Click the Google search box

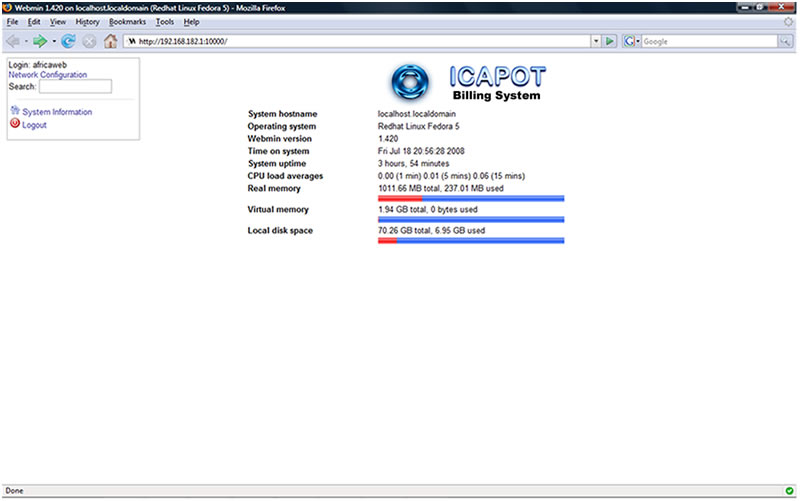(x=709, y=41)
